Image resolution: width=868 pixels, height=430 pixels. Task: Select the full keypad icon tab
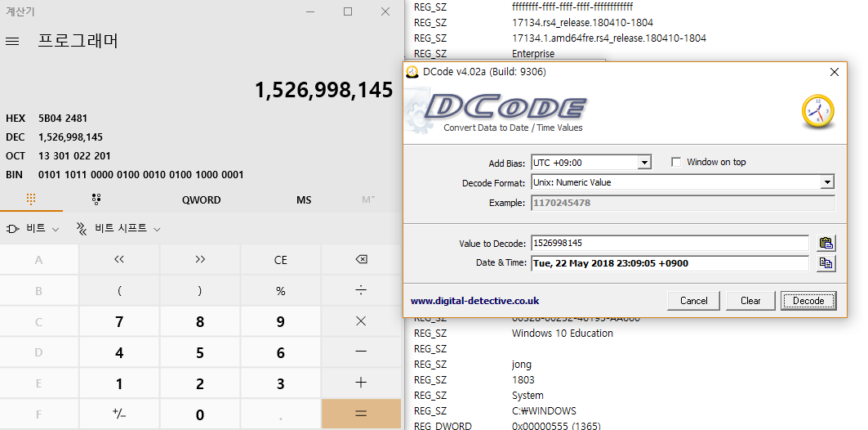coord(31,199)
